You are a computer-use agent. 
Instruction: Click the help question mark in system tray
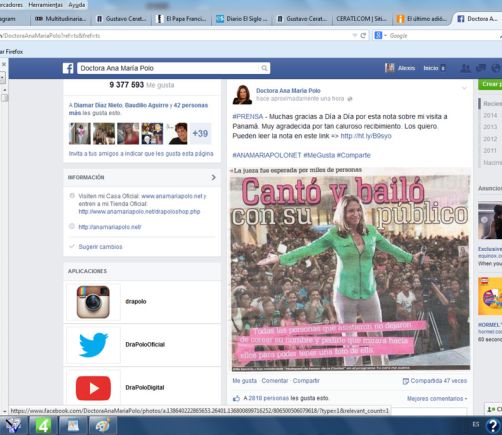click(493, 426)
